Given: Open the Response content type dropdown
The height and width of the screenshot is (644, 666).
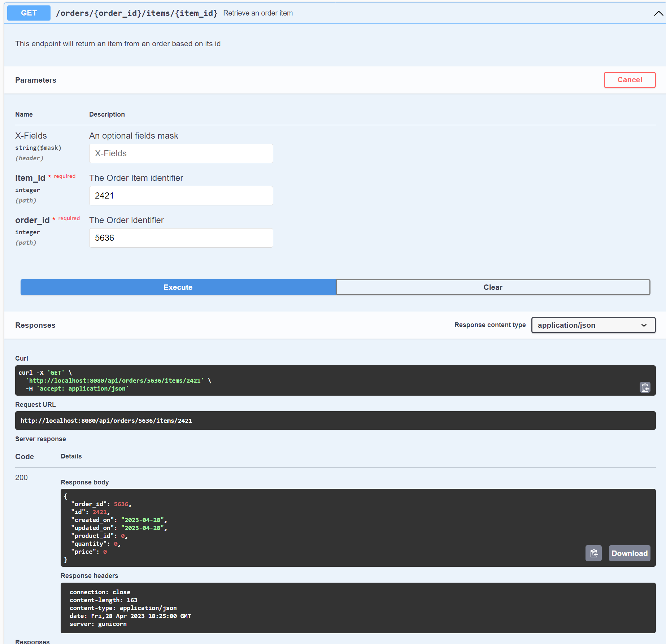Looking at the screenshot, I should pos(593,325).
